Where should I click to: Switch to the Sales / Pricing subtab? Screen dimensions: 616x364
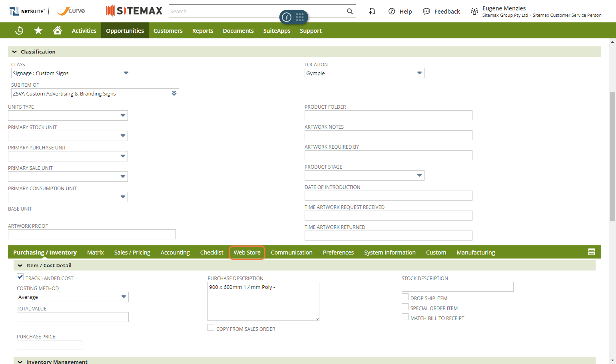(132, 253)
